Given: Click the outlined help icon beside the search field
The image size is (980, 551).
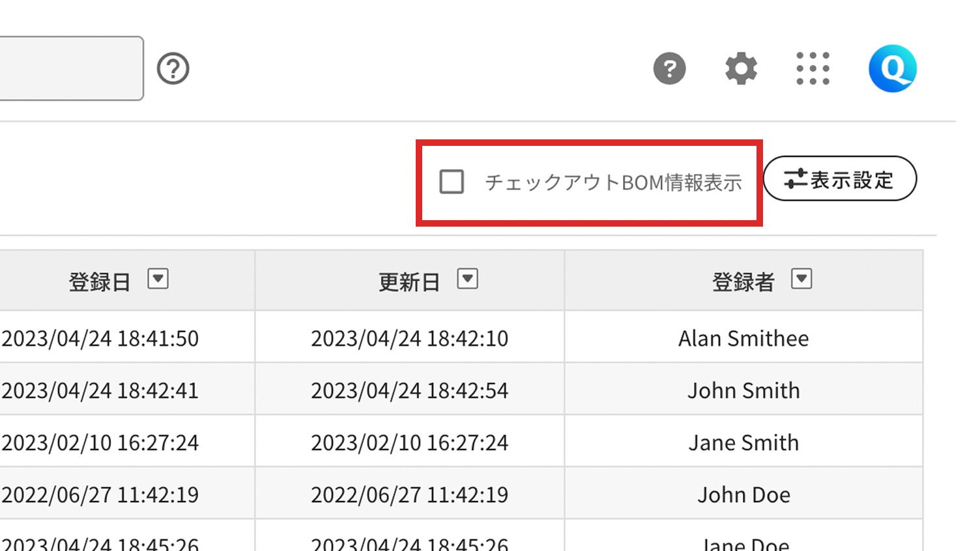Looking at the screenshot, I should 173,68.
